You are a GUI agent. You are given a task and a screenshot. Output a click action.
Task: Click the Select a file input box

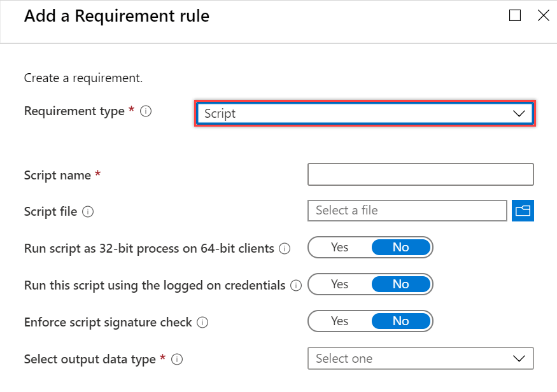pos(407,211)
